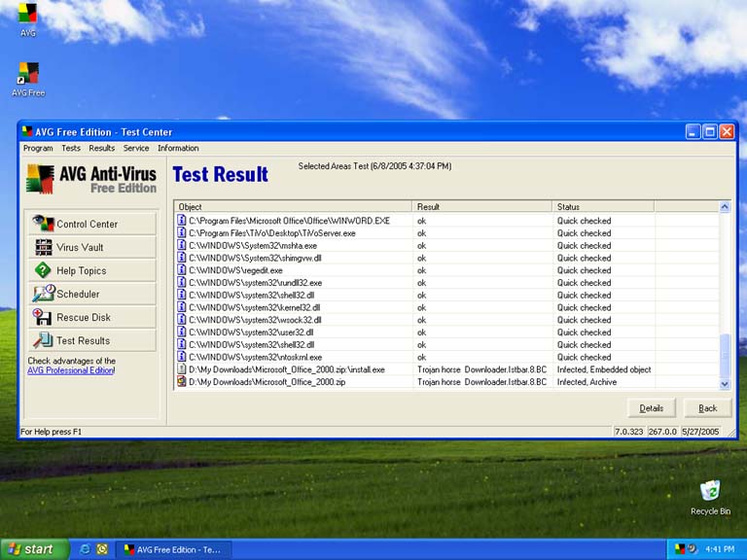
Task: Click the Back button
Action: (x=707, y=408)
